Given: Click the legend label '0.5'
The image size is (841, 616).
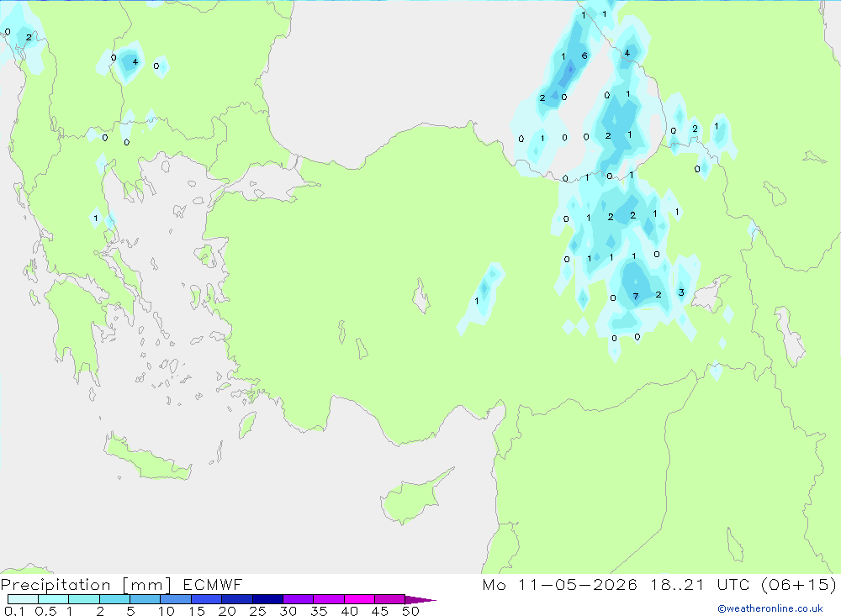Looking at the screenshot, I should click(45, 611).
